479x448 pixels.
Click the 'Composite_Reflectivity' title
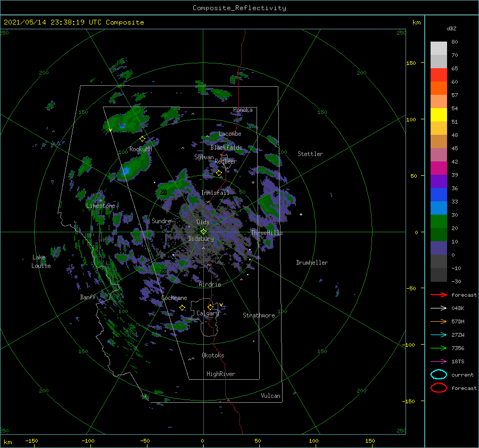(x=240, y=8)
